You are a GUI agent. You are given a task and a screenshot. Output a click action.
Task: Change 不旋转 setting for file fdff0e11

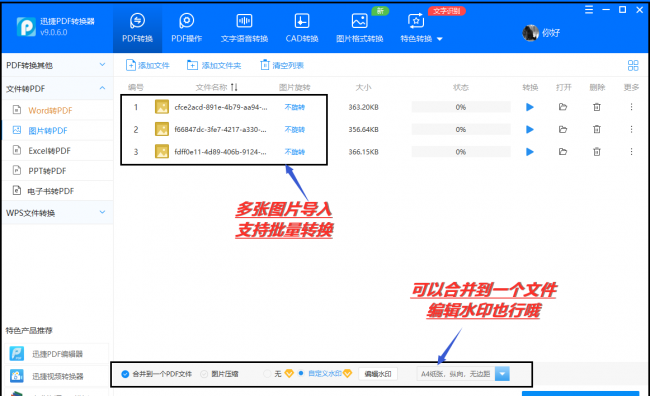pos(295,152)
